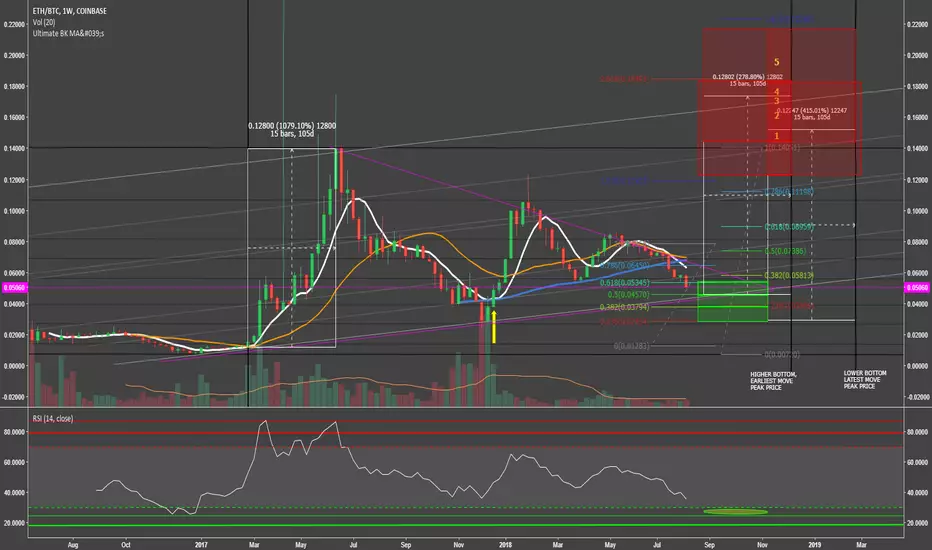
Task: Select the Vol (20) indicator label
Action: pyautogui.click(x=44, y=22)
